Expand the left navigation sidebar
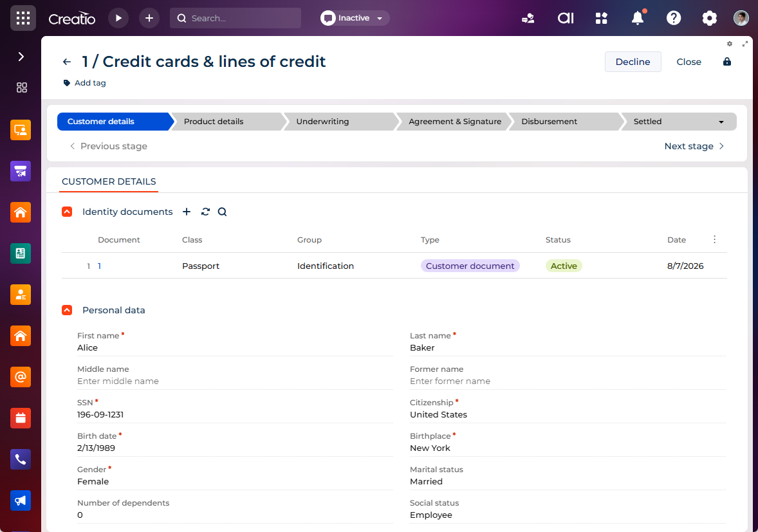This screenshot has height=532, width=758. pos(21,57)
